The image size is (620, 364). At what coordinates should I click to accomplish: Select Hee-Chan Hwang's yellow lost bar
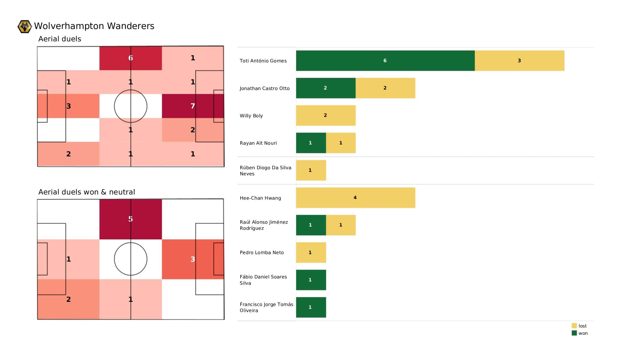(356, 198)
